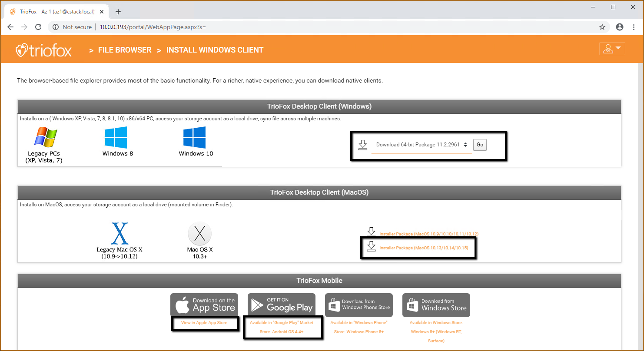
Task: Click the Windows 10 logo icon
Action: pyautogui.click(x=194, y=137)
